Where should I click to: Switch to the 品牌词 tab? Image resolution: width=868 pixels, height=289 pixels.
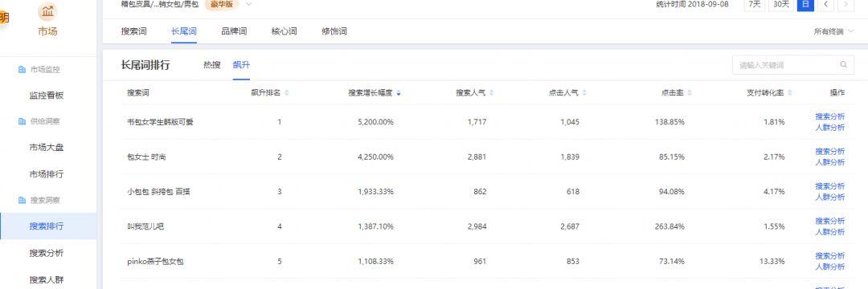234,31
